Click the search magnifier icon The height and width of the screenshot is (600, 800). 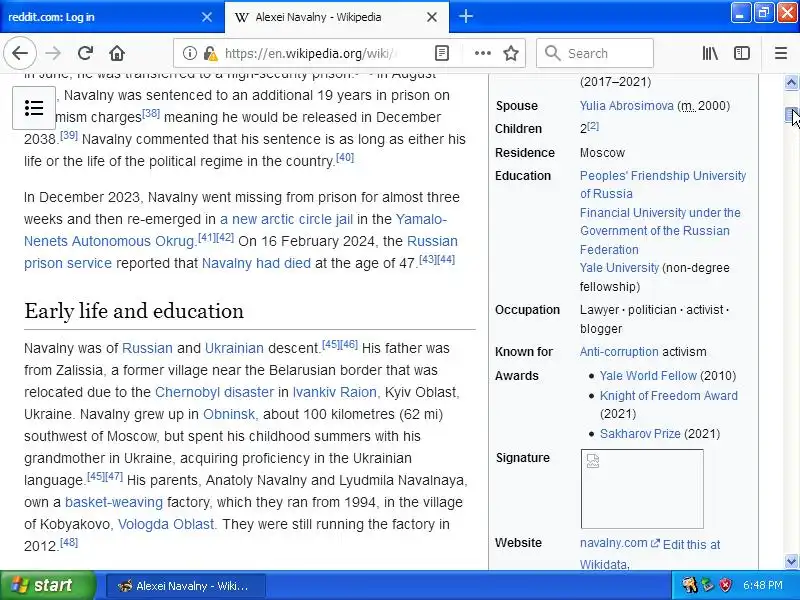coord(553,53)
